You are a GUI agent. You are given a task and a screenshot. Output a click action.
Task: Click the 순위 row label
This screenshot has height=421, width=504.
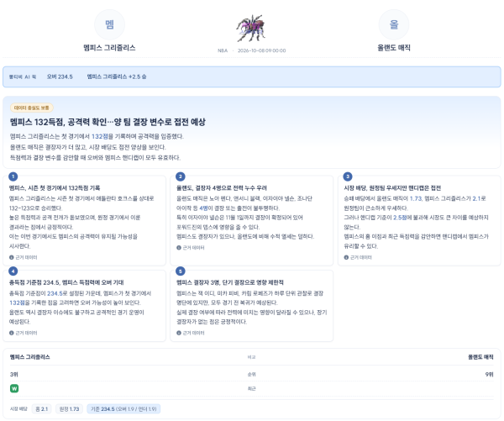pos(252,375)
